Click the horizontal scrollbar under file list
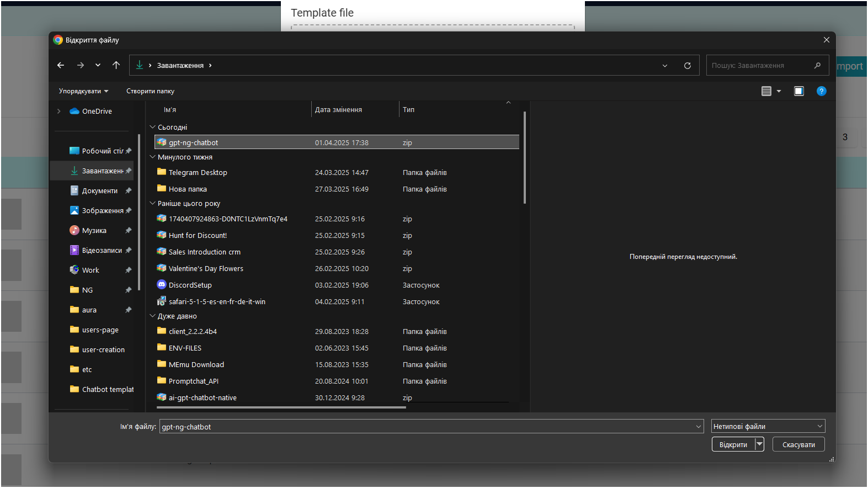The height and width of the screenshot is (488, 868). click(x=281, y=408)
